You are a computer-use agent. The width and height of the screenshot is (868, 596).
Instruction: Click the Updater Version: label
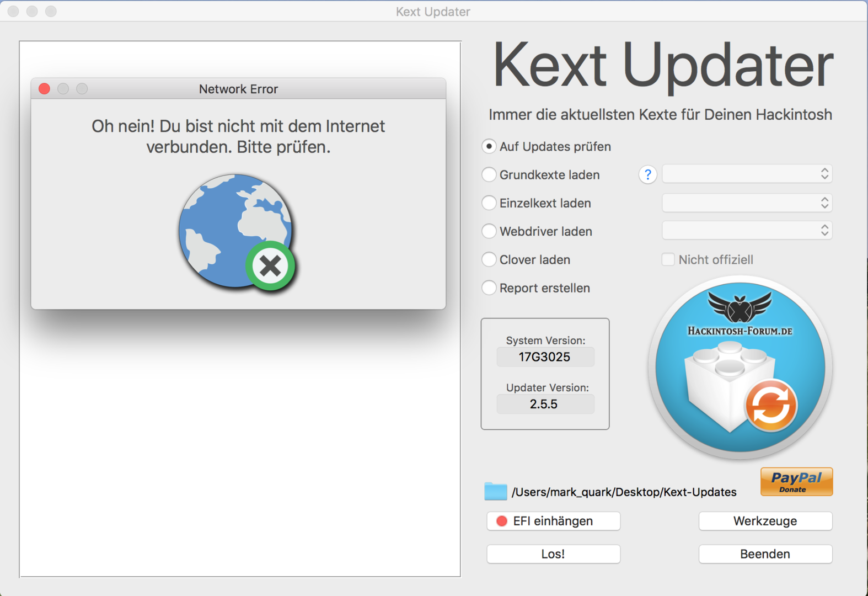tap(547, 387)
